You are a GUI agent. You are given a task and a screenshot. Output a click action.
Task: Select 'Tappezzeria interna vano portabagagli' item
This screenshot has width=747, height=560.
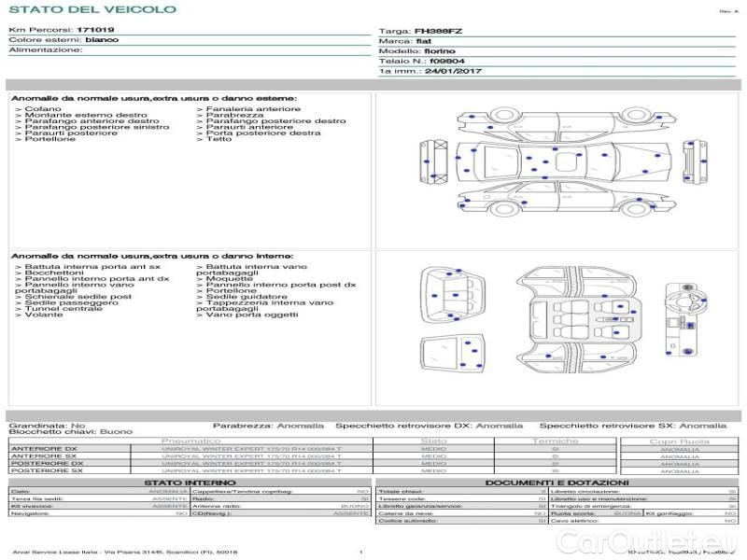coord(265,305)
